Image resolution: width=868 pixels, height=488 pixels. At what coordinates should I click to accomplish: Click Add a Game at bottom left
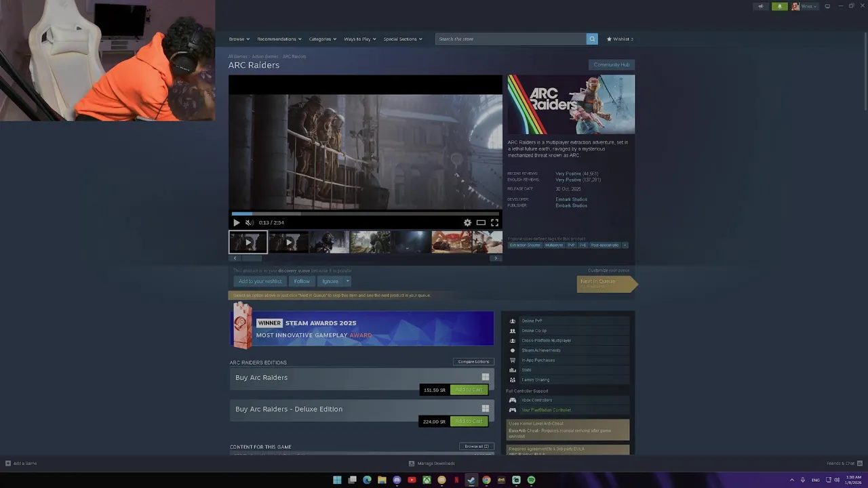21,464
